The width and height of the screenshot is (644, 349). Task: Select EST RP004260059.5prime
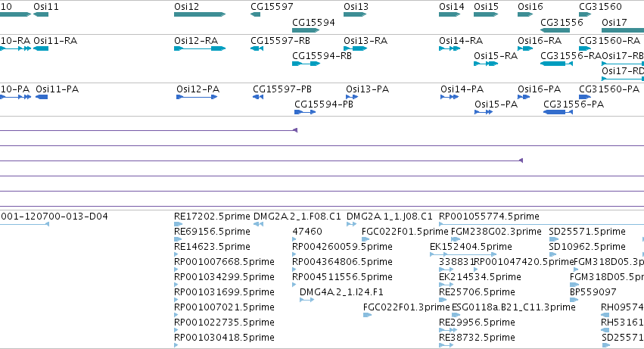click(294, 254)
